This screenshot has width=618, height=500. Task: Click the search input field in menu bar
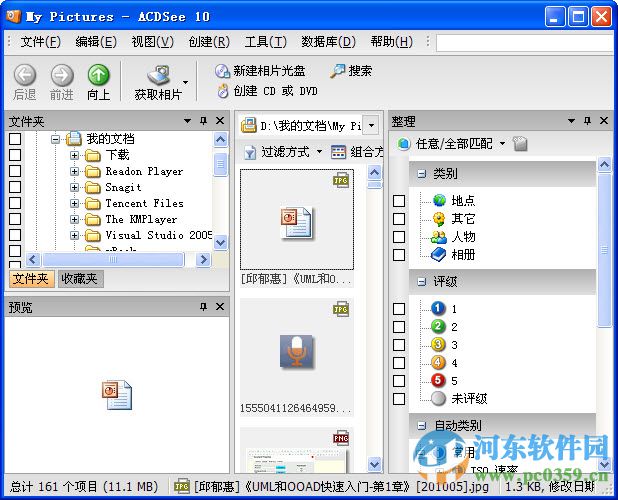(x=527, y=43)
